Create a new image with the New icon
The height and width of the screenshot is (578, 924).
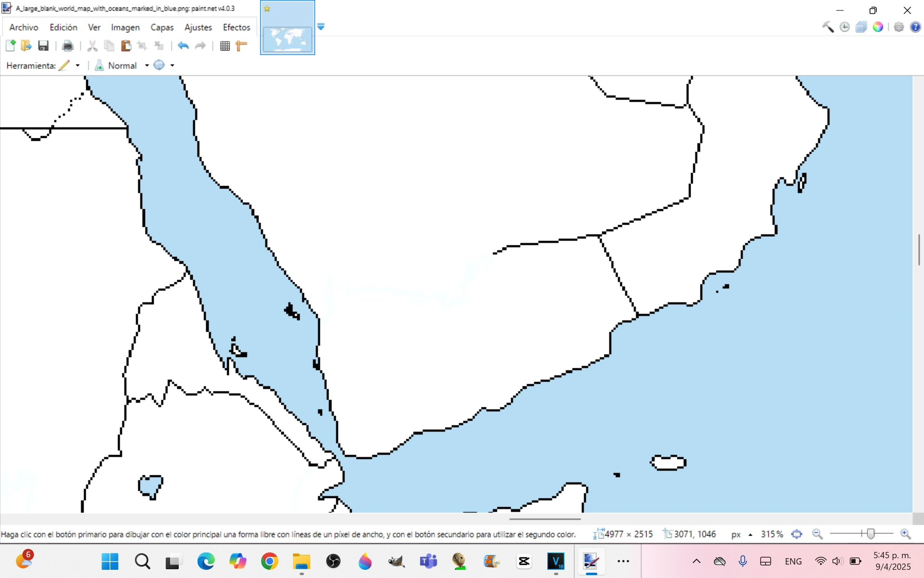(10, 46)
